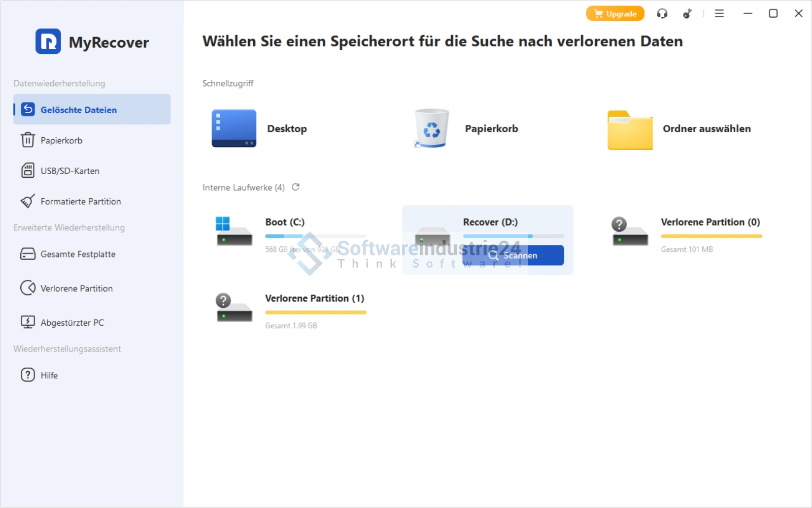Image resolution: width=812 pixels, height=508 pixels.
Task: Select Verlorene Partition (1) drive
Action: click(314, 299)
